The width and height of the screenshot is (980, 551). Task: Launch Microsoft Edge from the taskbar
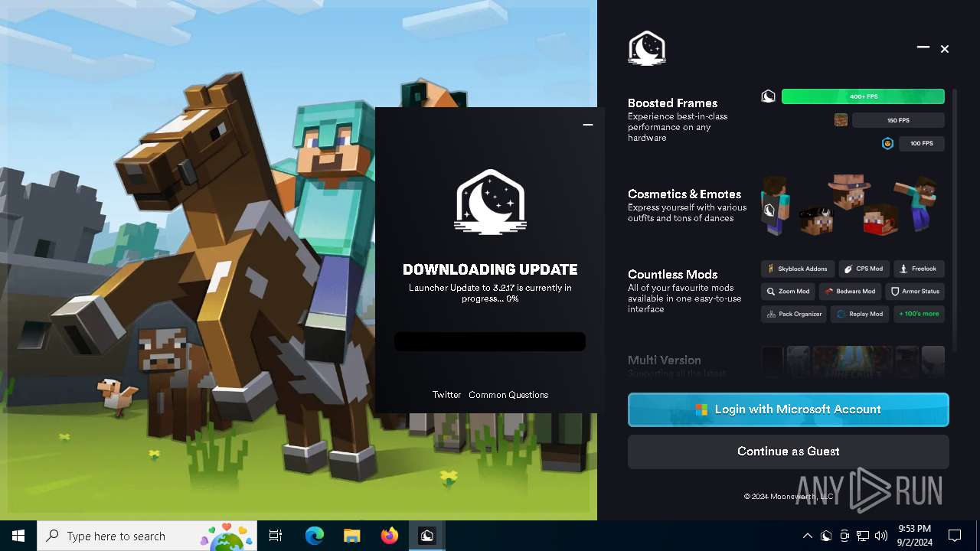315,536
